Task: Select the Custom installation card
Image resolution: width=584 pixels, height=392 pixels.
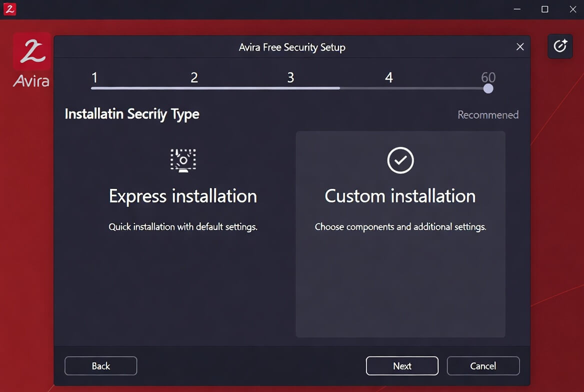Action: [400, 234]
